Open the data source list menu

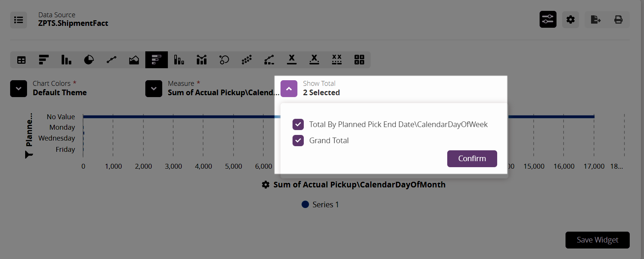click(18, 20)
